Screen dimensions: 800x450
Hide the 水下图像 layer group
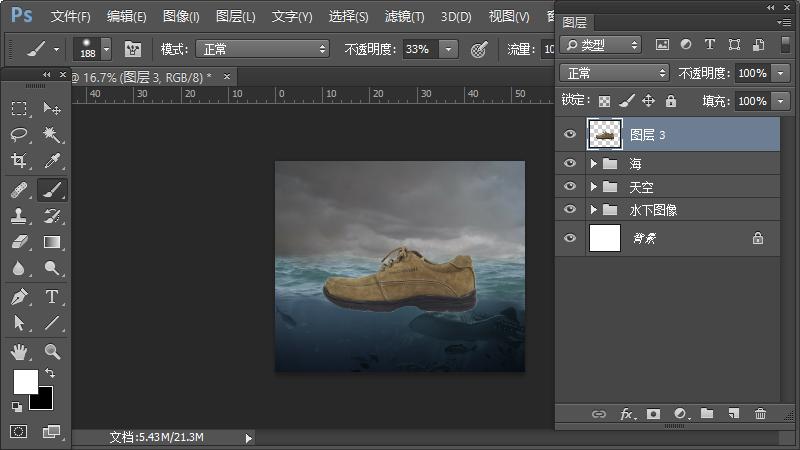(x=570, y=210)
